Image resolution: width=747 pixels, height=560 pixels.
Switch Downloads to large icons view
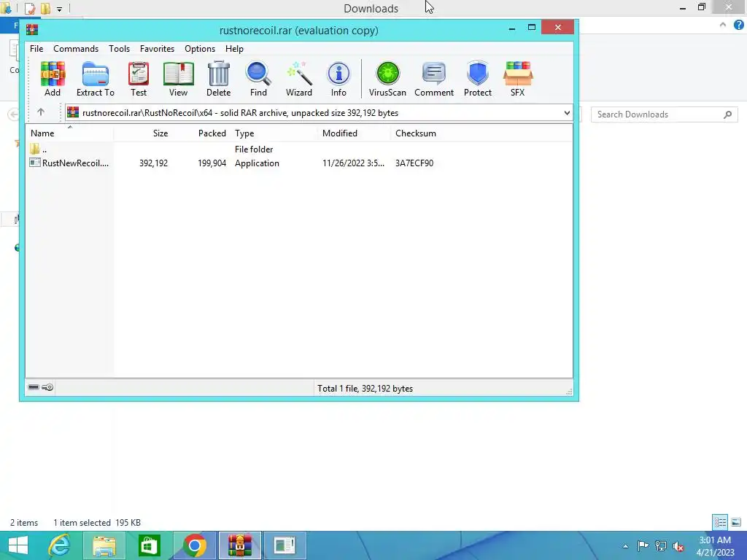coord(736,522)
